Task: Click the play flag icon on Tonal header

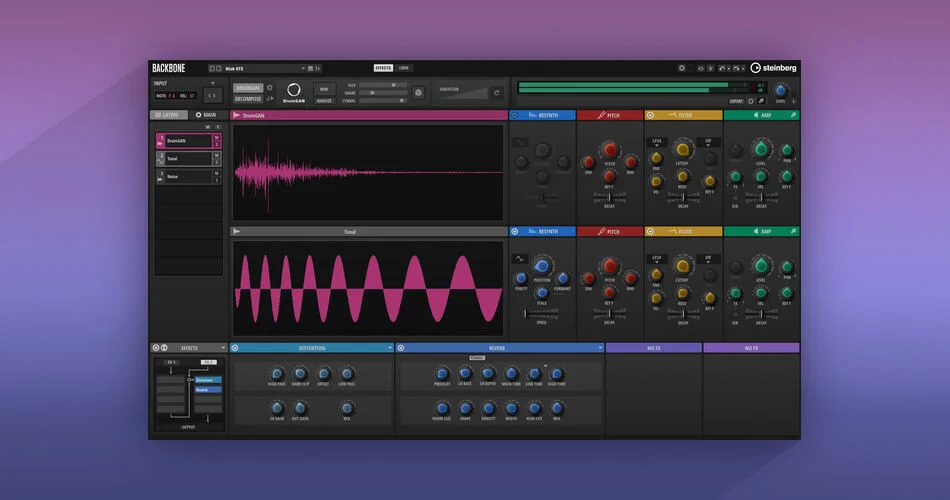Action: click(236, 232)
